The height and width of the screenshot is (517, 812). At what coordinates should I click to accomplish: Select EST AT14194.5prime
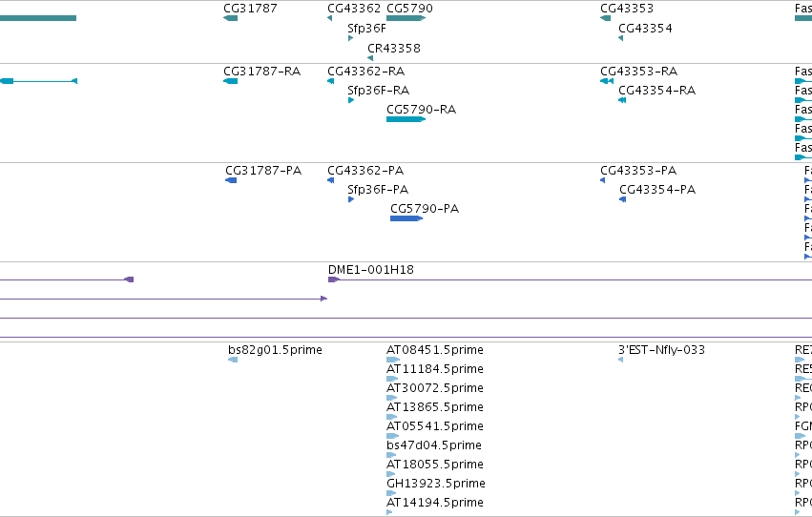click(x=435, y=503)
